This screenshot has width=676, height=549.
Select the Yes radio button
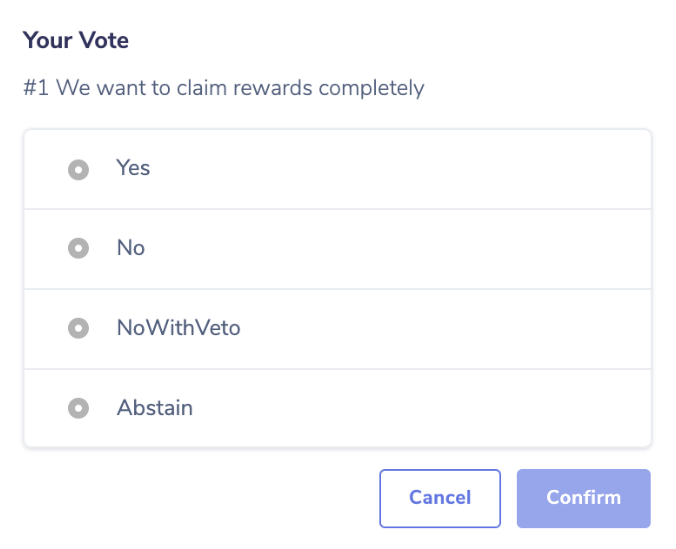pos(78,170)
